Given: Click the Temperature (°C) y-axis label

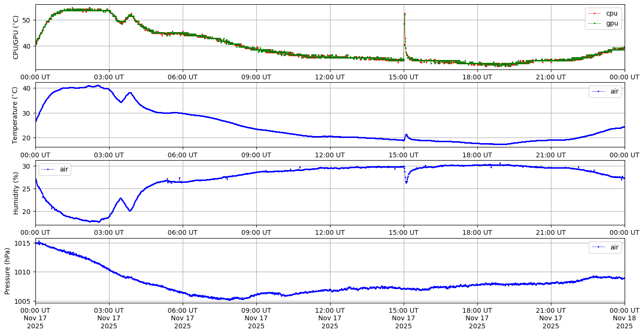Looking at the screenshot, I should (16, 115).
